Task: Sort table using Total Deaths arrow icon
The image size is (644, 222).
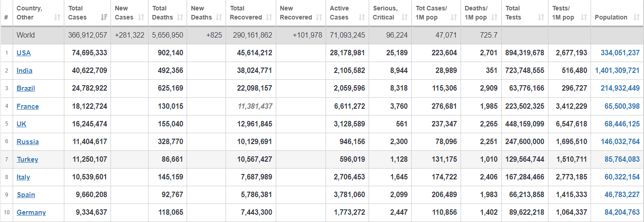Action: (180, 17)
